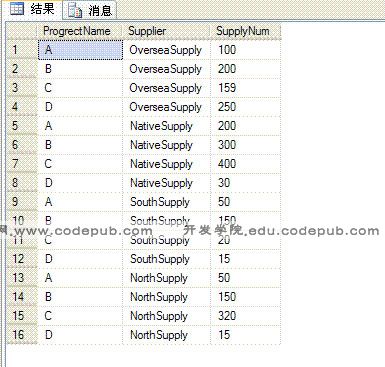
Task: Click SupplyNum value 15 in row 12
Action: pyautogui.click(x=246, y=259)
